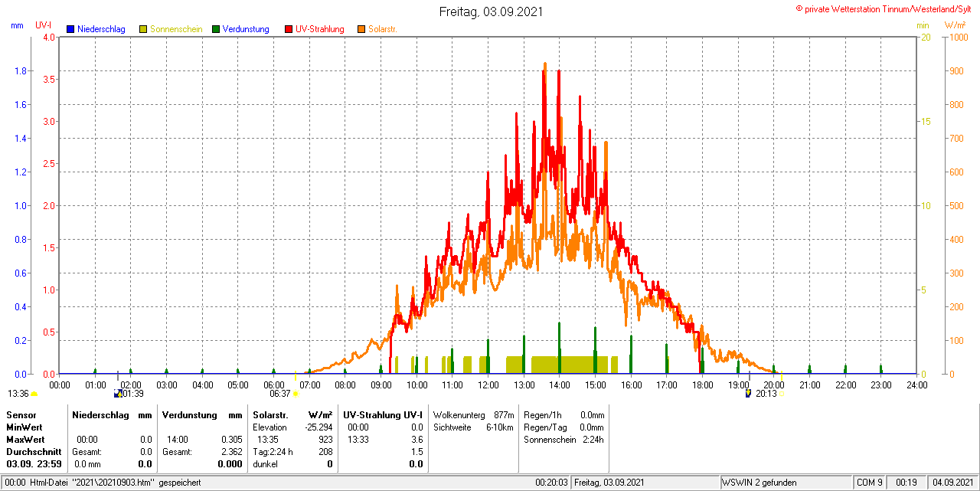Screen dimensions: 980x491
Task: Select the Verdunstung legend label
Action: (246, 29)
